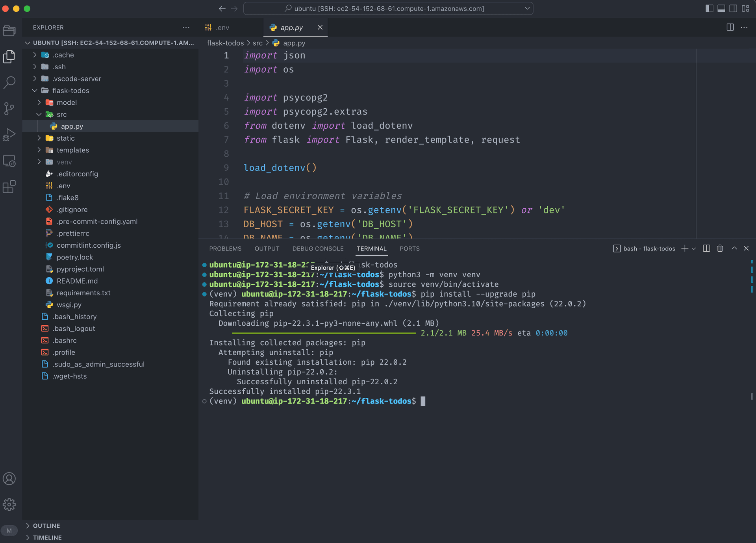Open the command center dropdown chevron
The width and height of the screenshot is (756, 543).
[527, 8]
